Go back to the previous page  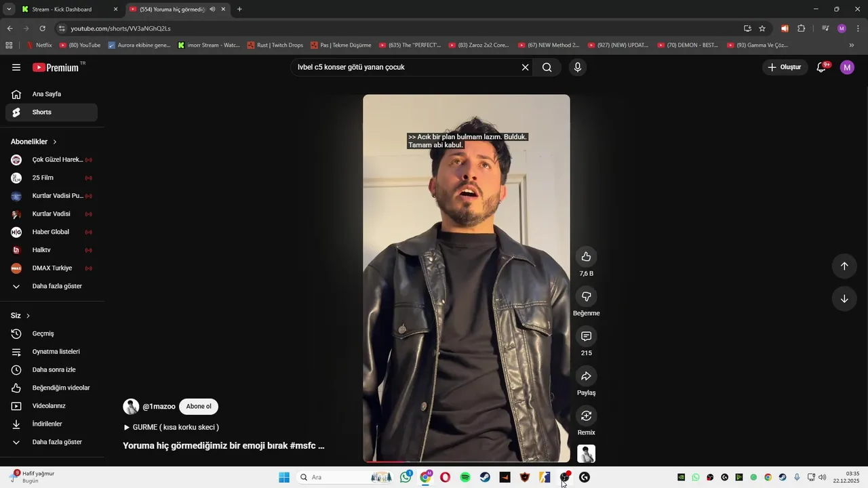tap(9, 28)
